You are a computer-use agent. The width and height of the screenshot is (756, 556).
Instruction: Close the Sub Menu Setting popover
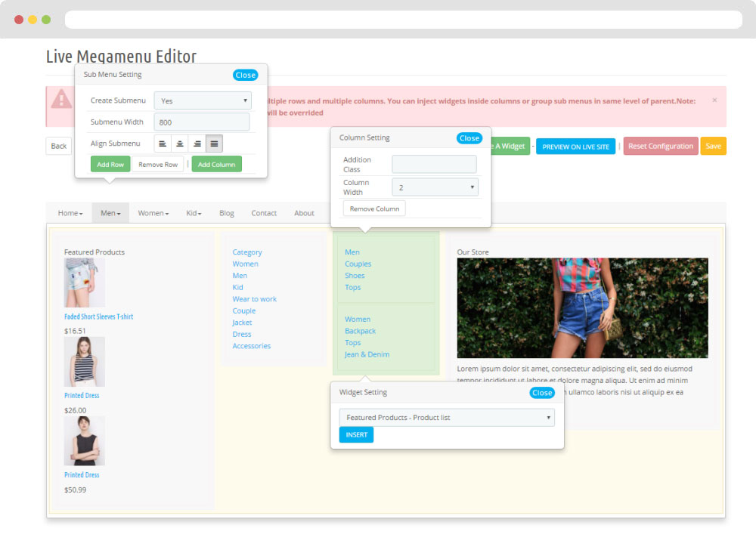(246, 75)
